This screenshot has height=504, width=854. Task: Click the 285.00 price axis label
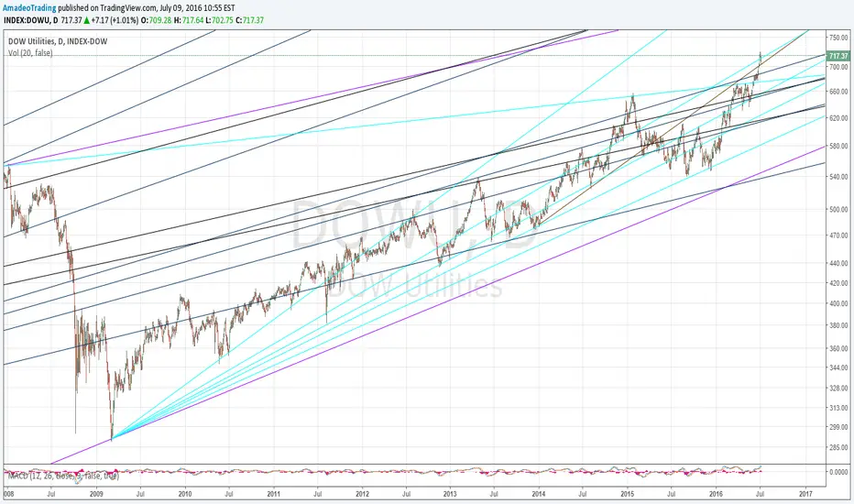[838, 448]
